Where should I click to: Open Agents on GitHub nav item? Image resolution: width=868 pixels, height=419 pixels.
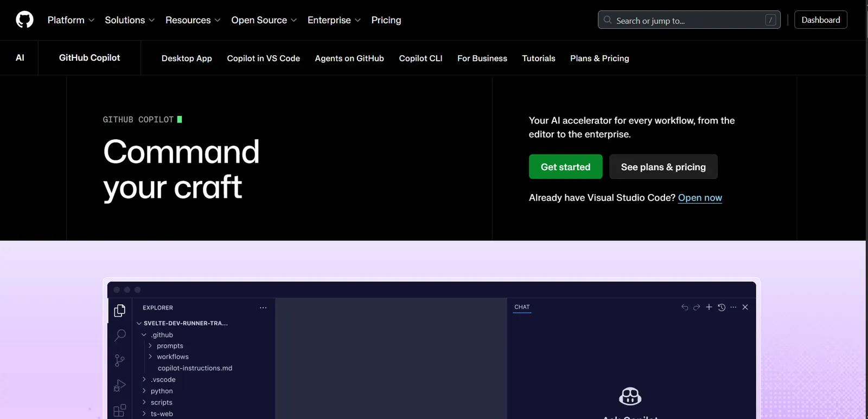(349, 59)
